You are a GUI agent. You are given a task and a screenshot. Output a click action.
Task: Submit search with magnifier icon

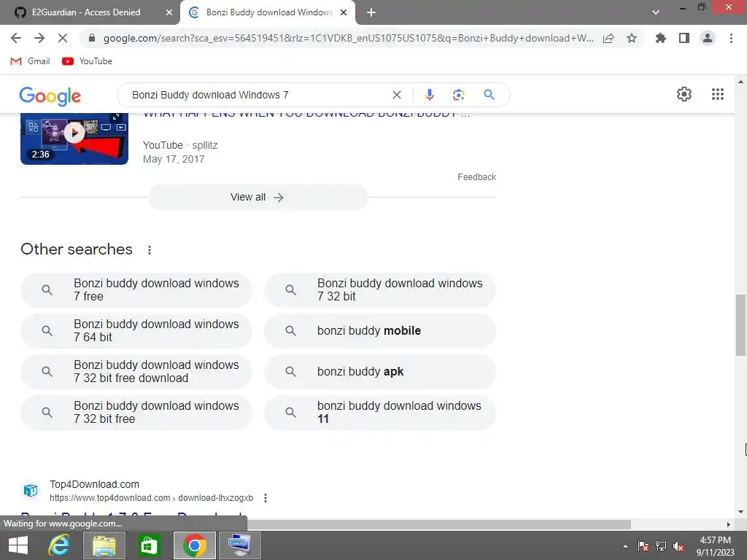pyautogui.click(x=489, y=95)
